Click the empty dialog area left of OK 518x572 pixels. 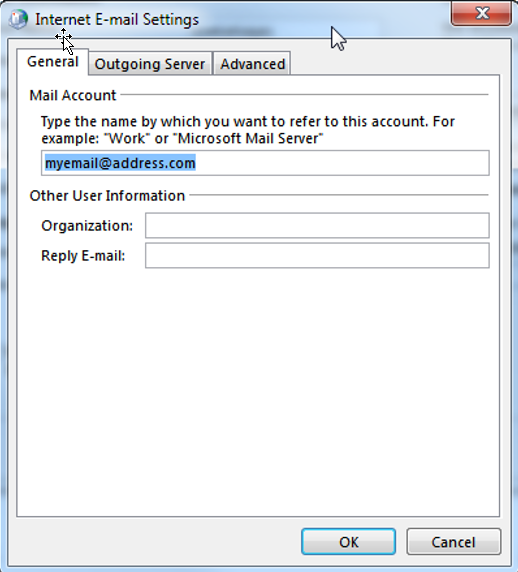pos(155,542)
